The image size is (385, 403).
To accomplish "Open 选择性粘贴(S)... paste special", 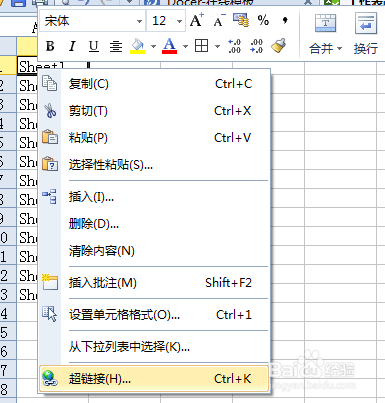I will [x=154, y=165].
